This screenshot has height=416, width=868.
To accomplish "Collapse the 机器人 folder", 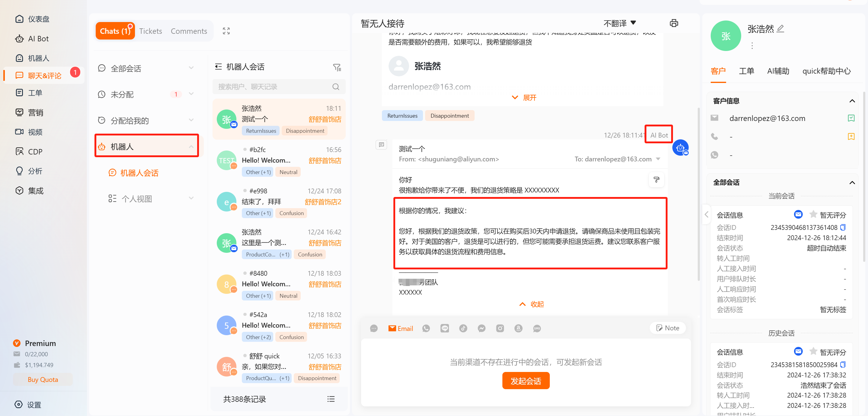I will coord(191,146).
